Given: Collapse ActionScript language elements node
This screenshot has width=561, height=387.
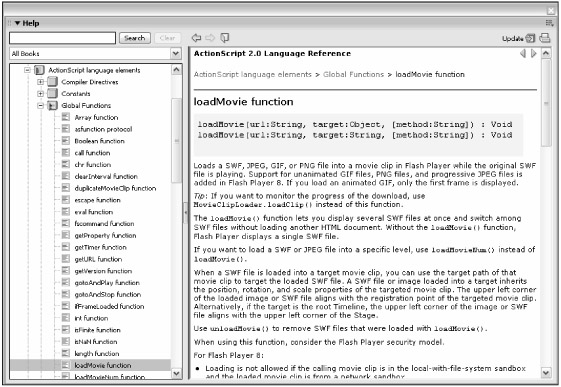Looking at the screenshot, I should tap(27, 70).
